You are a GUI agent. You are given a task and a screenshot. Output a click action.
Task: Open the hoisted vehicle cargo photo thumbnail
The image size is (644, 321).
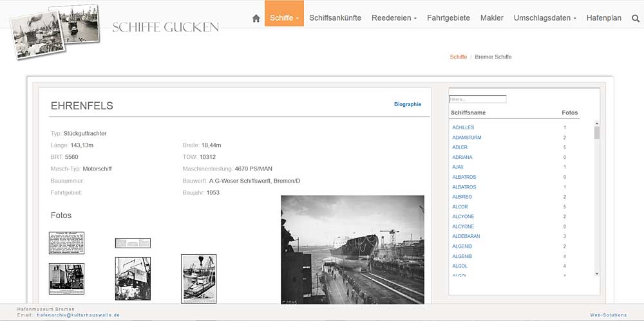click(133, 279)
